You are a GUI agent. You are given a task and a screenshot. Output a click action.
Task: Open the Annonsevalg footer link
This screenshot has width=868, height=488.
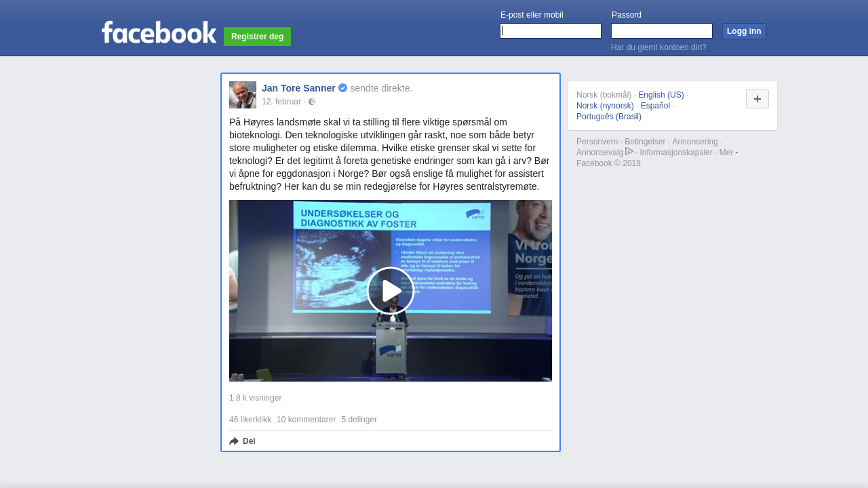pyautogui.click(x=599, y=152)
